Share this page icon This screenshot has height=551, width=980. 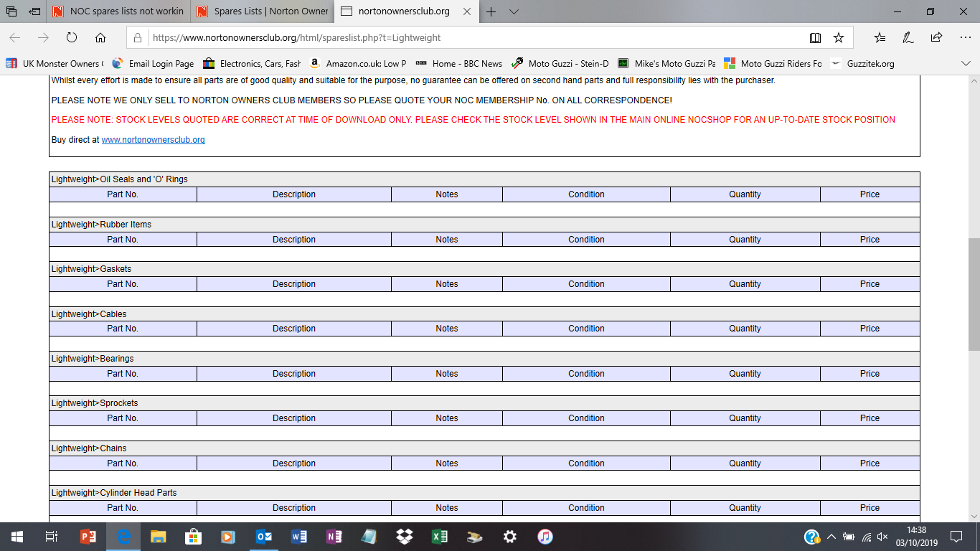936,38
